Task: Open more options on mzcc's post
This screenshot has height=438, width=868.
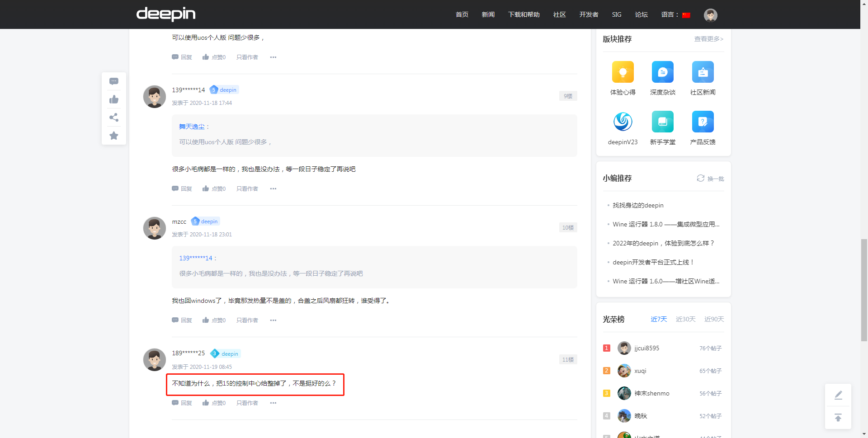Action: click(273, 320)
